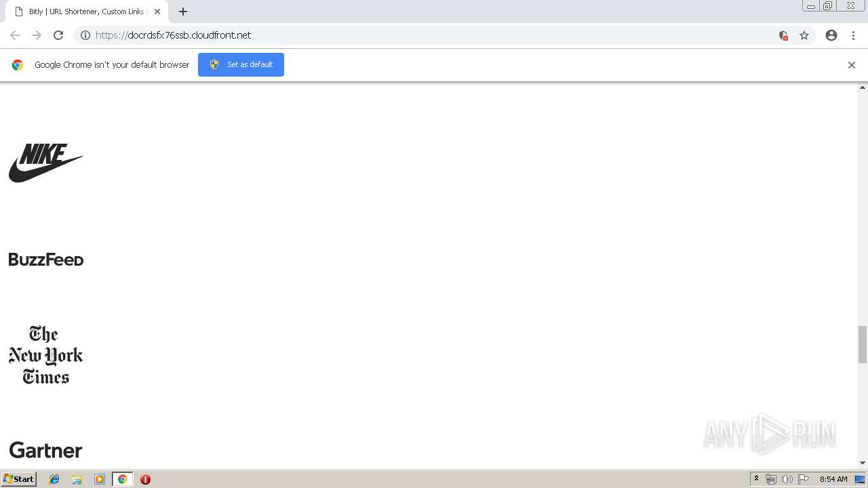Open the Windows Start menu
Screen dimensions: 868x488
click(x=18, y=479)
